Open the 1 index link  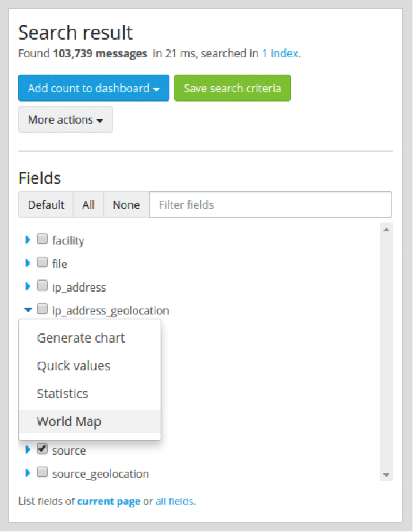280,53
